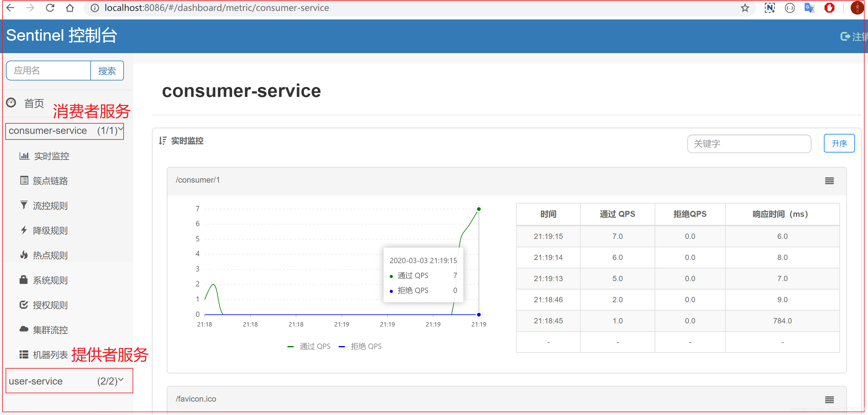The image size is (868, 415).
Task: Reload the page with refresh icon
Action: [x=50, y=8]
